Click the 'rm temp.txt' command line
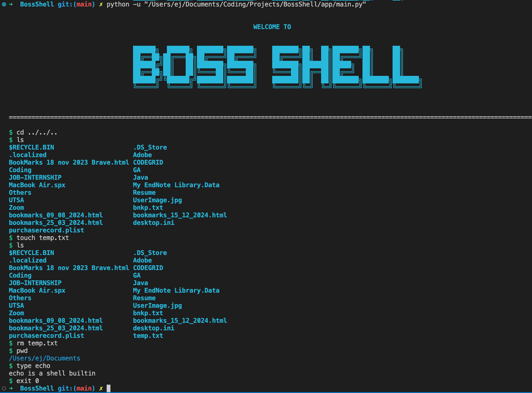Screen dimensions: 532x393 (x=33, y=343)
